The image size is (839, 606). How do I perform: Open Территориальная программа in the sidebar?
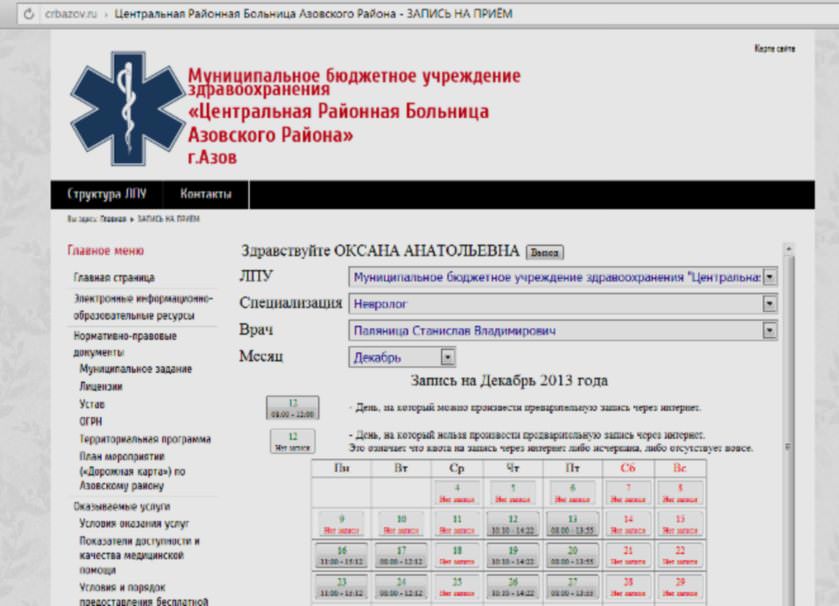click(x=145, y=439)
